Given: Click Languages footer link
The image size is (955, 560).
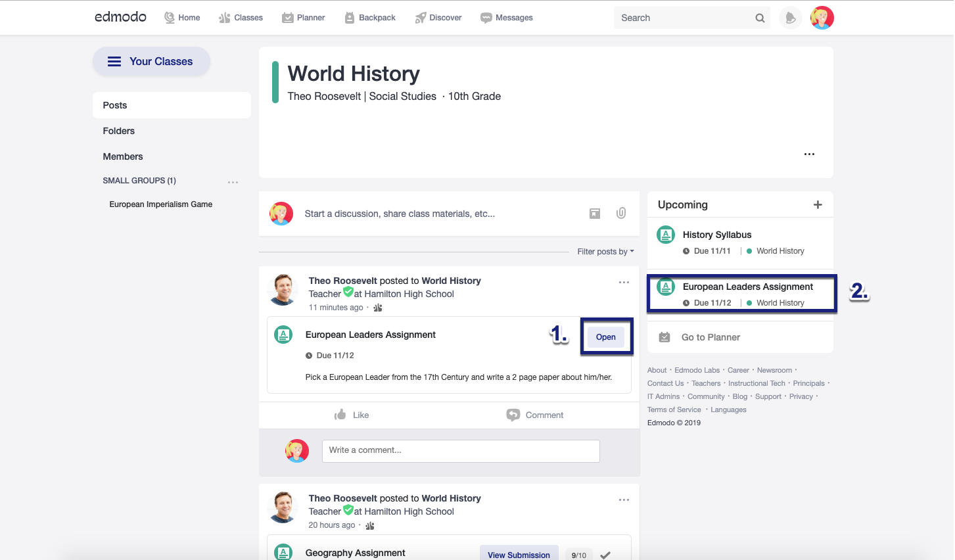Looking at the screenshot, I should pyautogui.click(x=728, y=409).
